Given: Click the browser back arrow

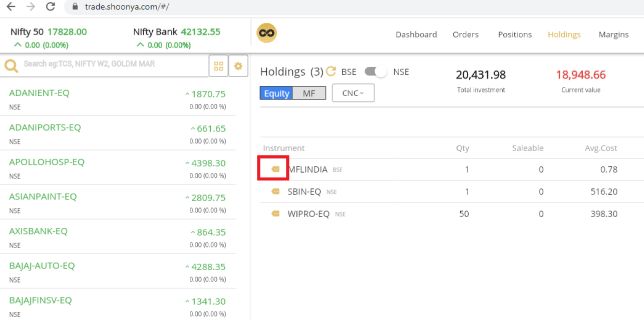Looking at the screenshot, I should 11,7.
